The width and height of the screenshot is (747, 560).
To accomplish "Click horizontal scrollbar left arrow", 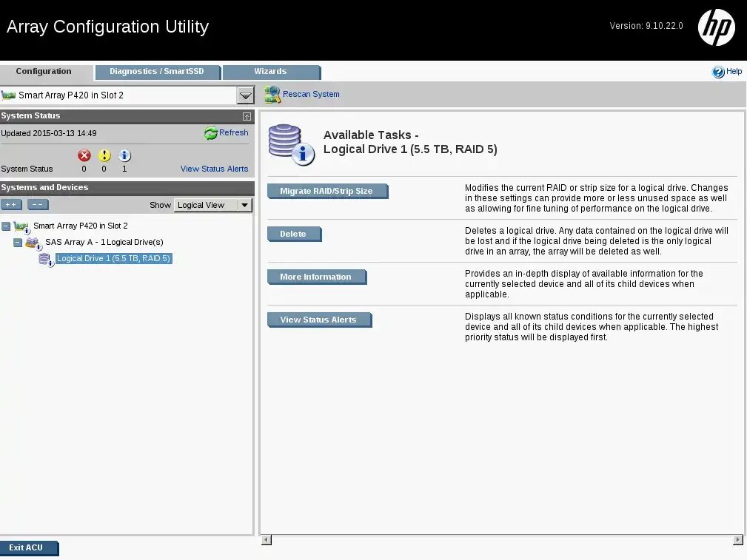I will 267,539.
